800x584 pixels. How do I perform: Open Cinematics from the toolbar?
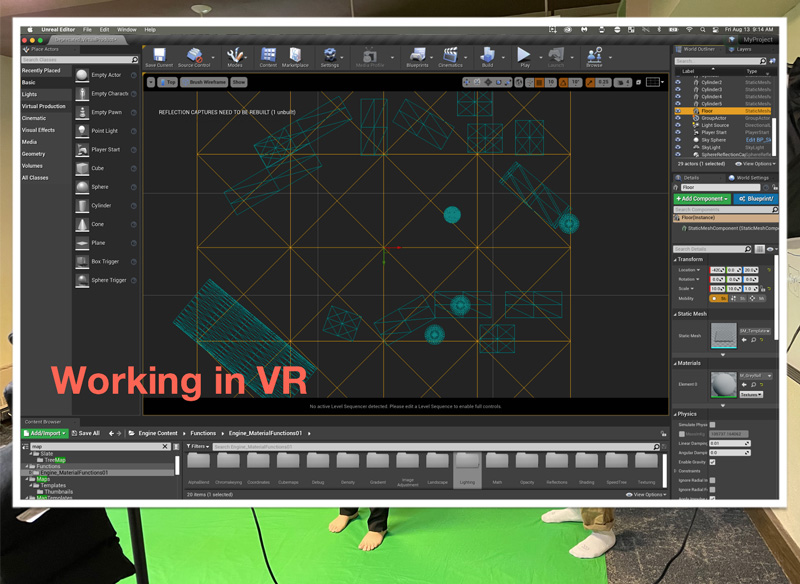450,57
